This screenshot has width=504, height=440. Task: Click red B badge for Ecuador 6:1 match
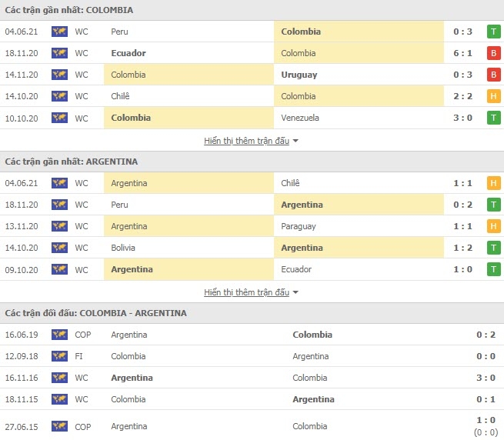tap(494, 53)
